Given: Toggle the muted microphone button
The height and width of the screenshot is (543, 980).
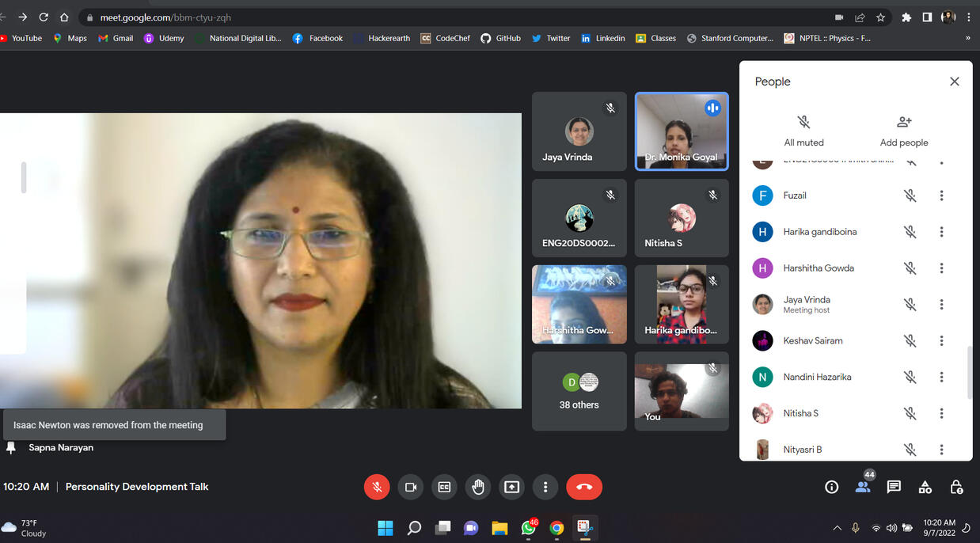Looking at the screenshot, I should (x=378, y=487).
